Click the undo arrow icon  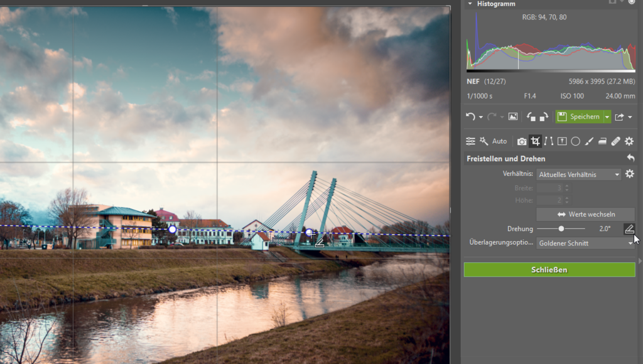pos(470,117)
